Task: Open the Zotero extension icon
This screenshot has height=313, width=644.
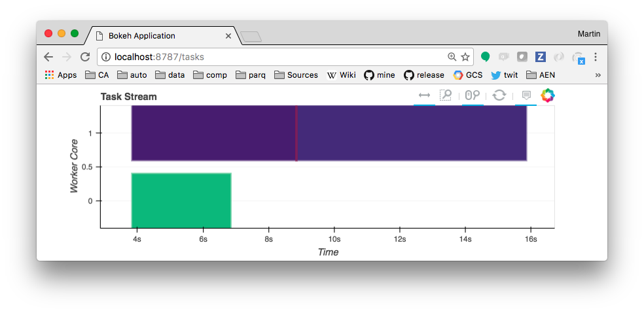Action: tap(541, 57)
